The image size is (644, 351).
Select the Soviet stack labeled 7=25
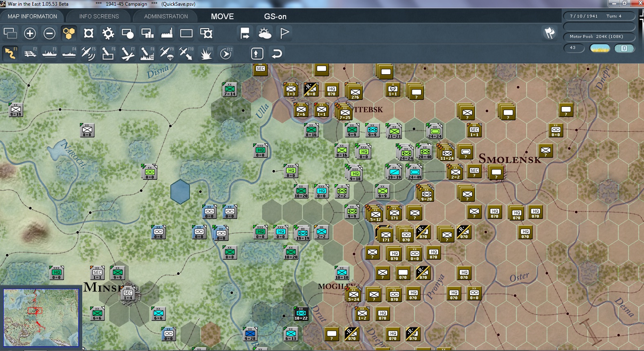point(345,112)
